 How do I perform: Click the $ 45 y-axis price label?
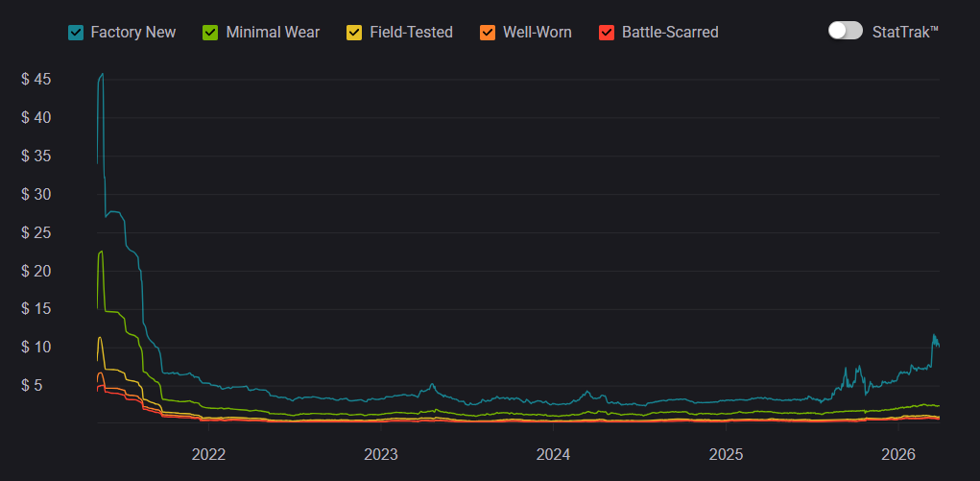36,79
